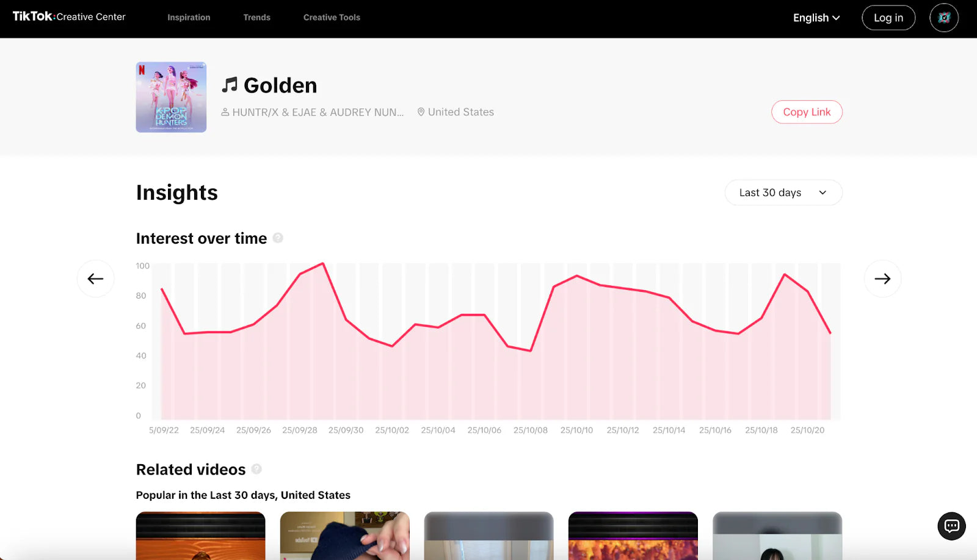Click the music note icon near Golden
This screenshot has height=560, width=977.
230,85
